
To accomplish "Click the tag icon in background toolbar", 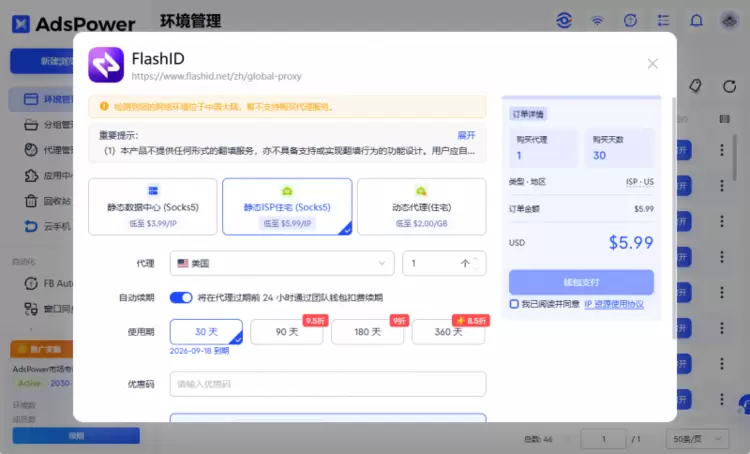I will coord(695,86).
